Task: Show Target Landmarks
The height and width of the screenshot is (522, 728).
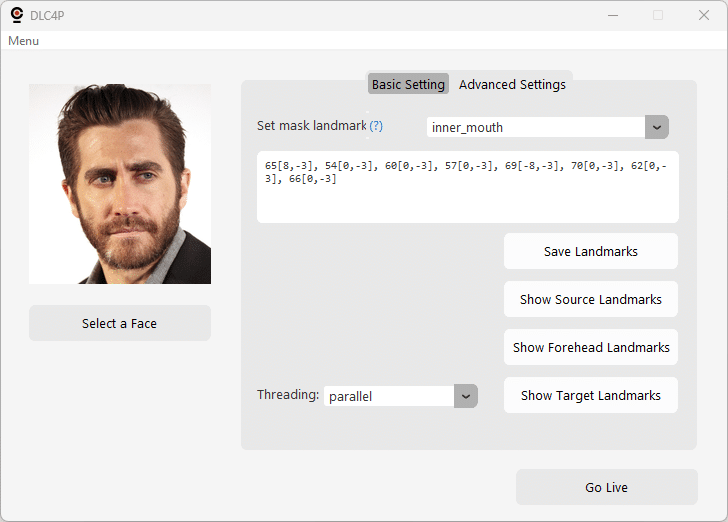Action: click(591, 395)
